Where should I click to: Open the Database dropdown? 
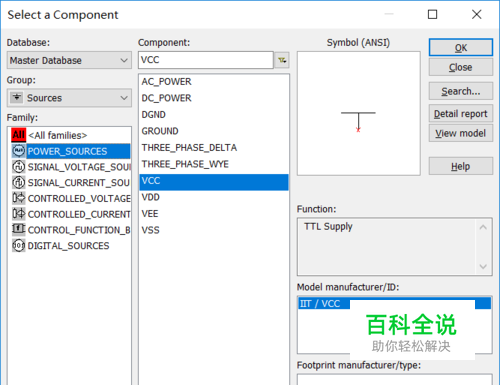69,60
